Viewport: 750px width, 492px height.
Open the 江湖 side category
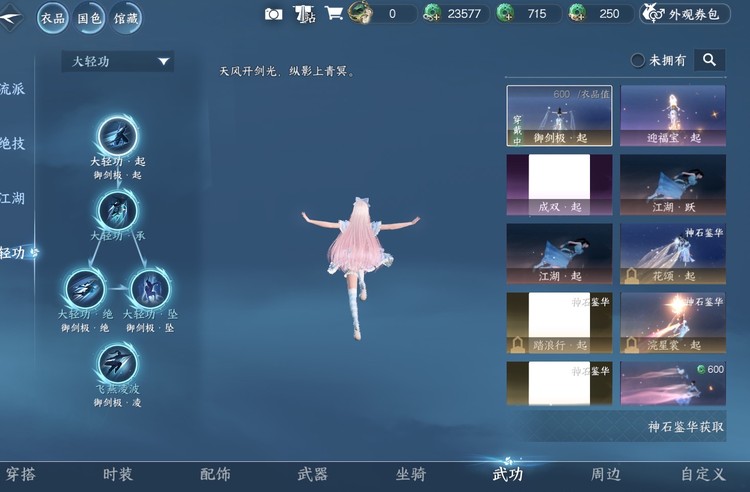(x=12, y=198)
